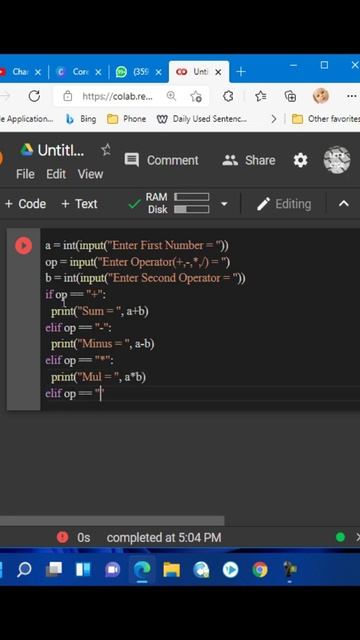Place cursor on line 'elif op == "'
360x640 pixels.
(x=75, y=394)
